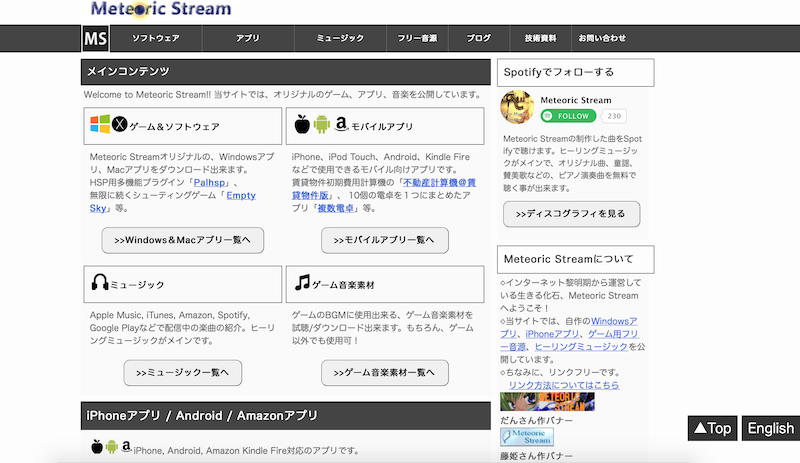Screen dimensions: 800x463
Task: Click the メインコンテンツ heading bar
Action: [286, 72]
